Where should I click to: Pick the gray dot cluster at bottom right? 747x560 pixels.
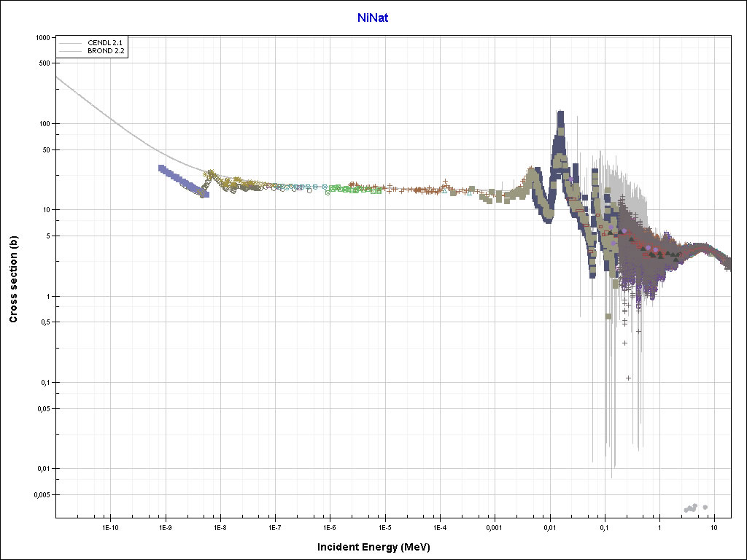tap(692, 507)
